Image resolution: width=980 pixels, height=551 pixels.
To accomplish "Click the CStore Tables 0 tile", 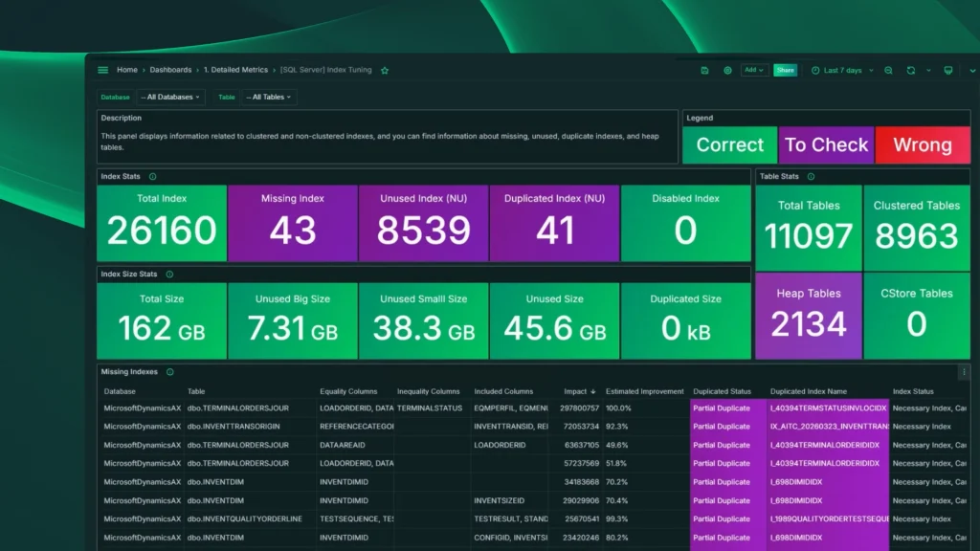I will (x=917, y=316).
